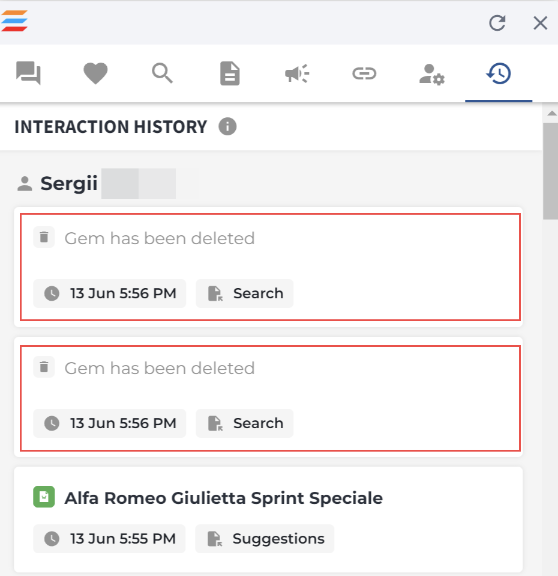Open the chat conversations tab icon
This screenshot has height=576, width=558.
click(x=28, y=73)
